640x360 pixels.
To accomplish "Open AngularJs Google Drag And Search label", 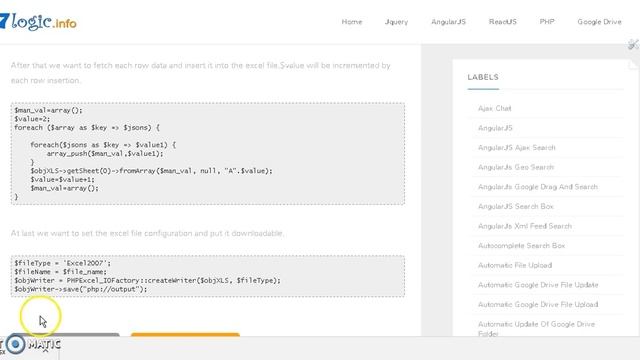I will pyautogui.click(x=538, y=187).
